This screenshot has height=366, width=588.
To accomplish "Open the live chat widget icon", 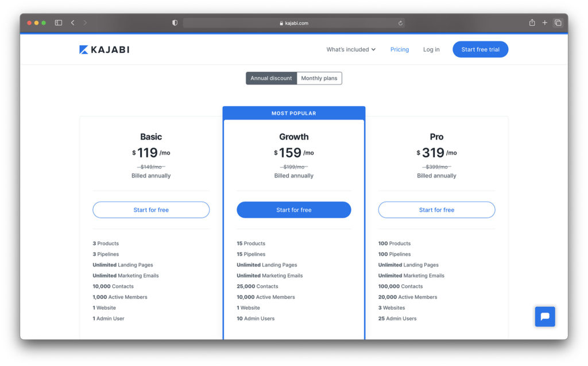I will click(544, 317).
